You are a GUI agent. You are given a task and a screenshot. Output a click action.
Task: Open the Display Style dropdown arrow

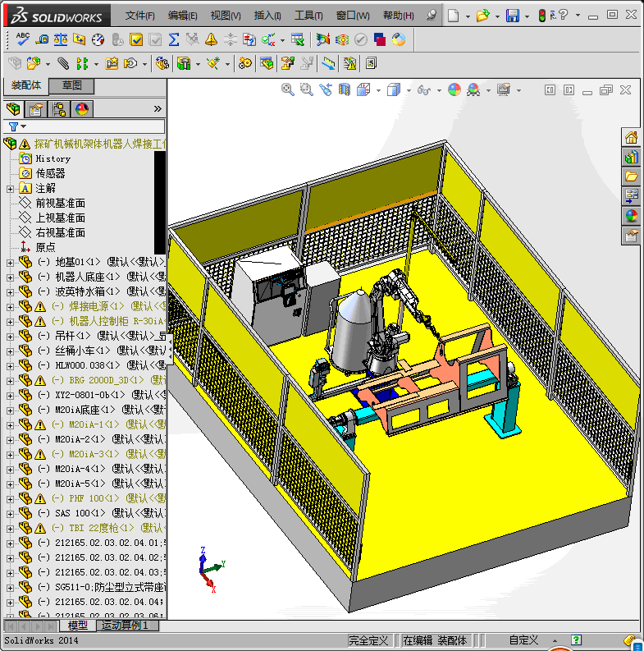[x=409, y=90]
